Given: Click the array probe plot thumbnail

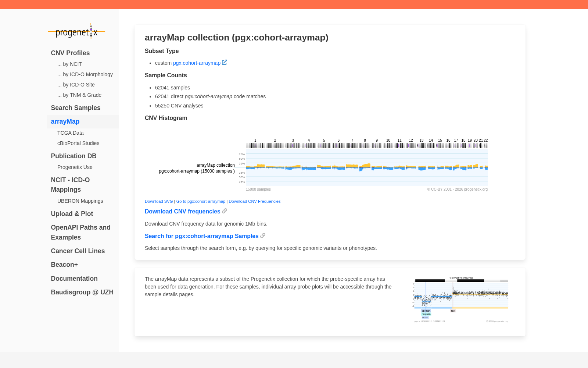Looking at the screenshot, I should pyautogui.click(x=461, y=300).
